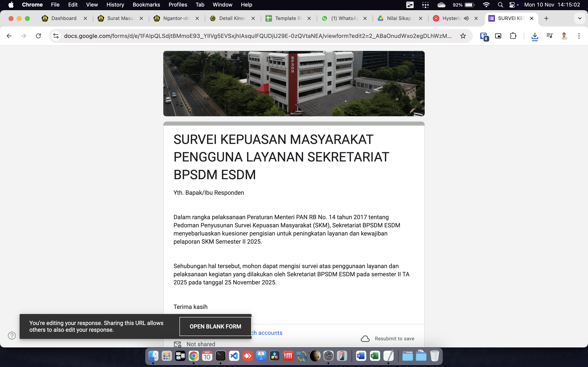Launch Excel from the dock

(374, 356)
